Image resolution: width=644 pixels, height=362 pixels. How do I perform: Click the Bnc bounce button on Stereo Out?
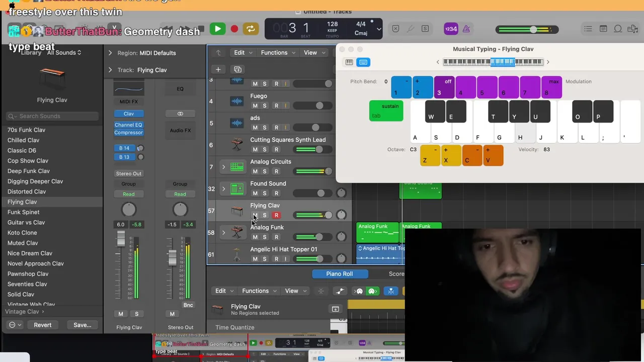click(188, 305)
